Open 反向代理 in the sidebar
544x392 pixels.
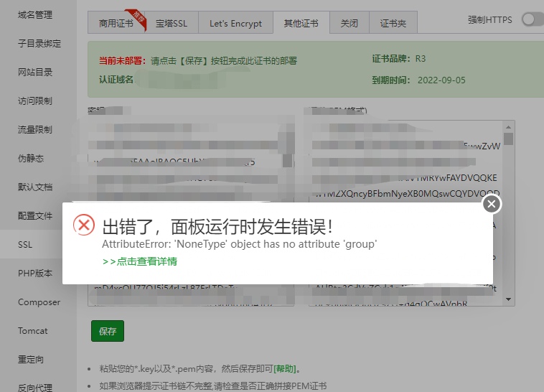tap(35, 388)
